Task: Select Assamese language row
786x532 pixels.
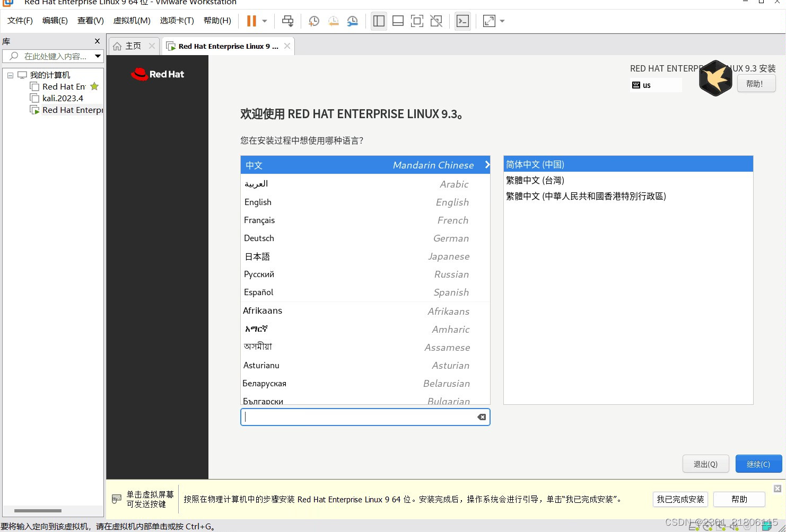Action: pyautogui.click(x=365, y=347)
